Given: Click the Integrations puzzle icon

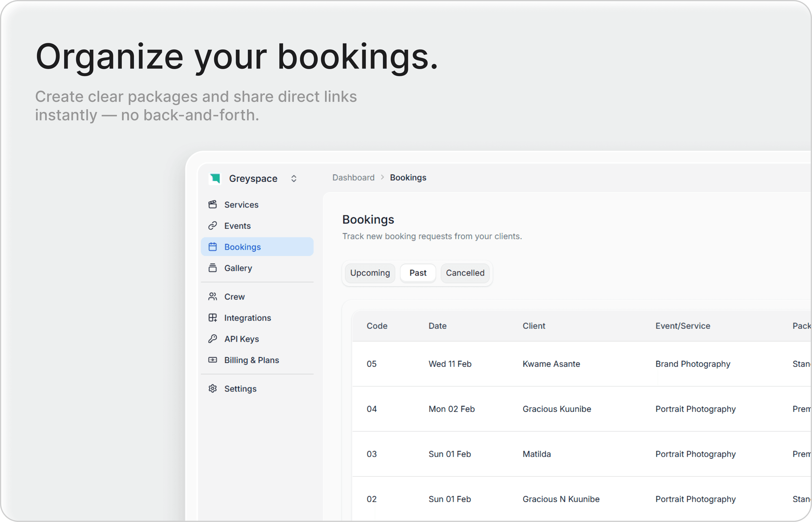Looking at the screenshot, I should click(213, 318).
